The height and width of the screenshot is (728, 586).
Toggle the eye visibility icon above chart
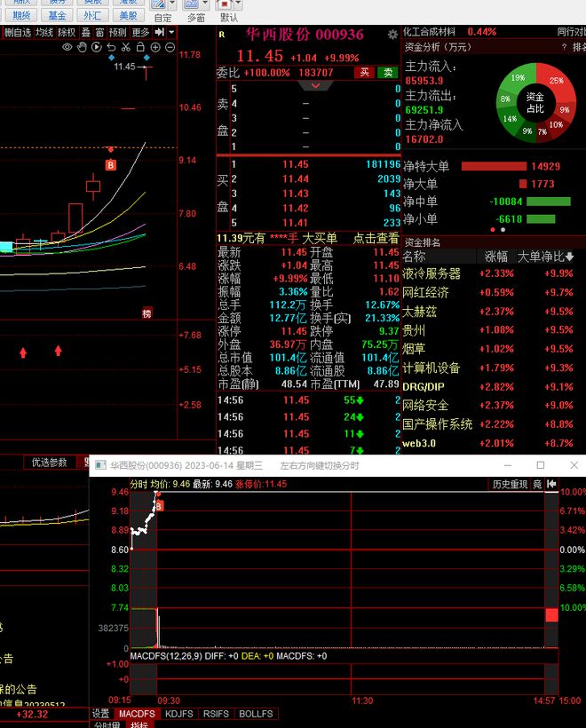pos(67,47)
